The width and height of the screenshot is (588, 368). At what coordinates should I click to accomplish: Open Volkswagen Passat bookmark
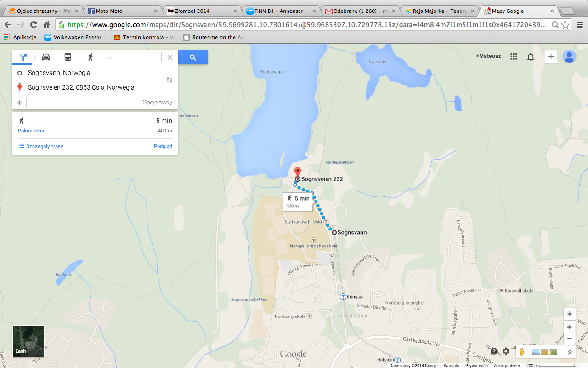pyautogui.click(x=75, y=37)
